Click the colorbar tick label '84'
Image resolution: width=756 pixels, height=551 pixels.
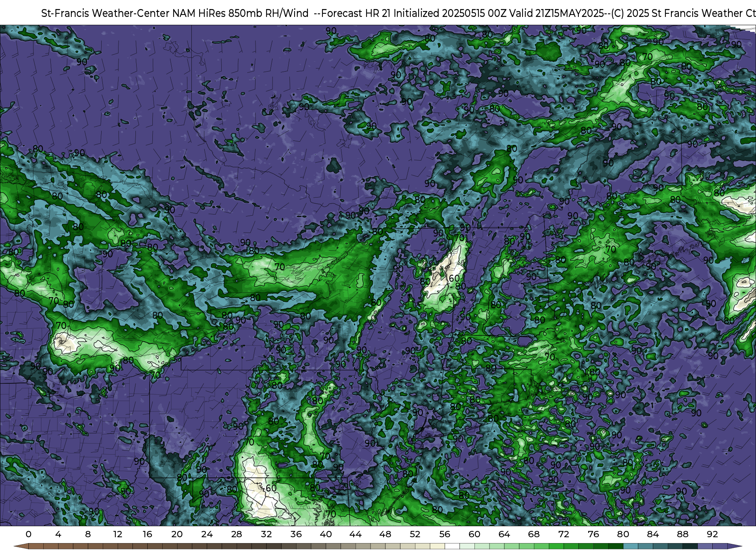[x=653, y=534]
